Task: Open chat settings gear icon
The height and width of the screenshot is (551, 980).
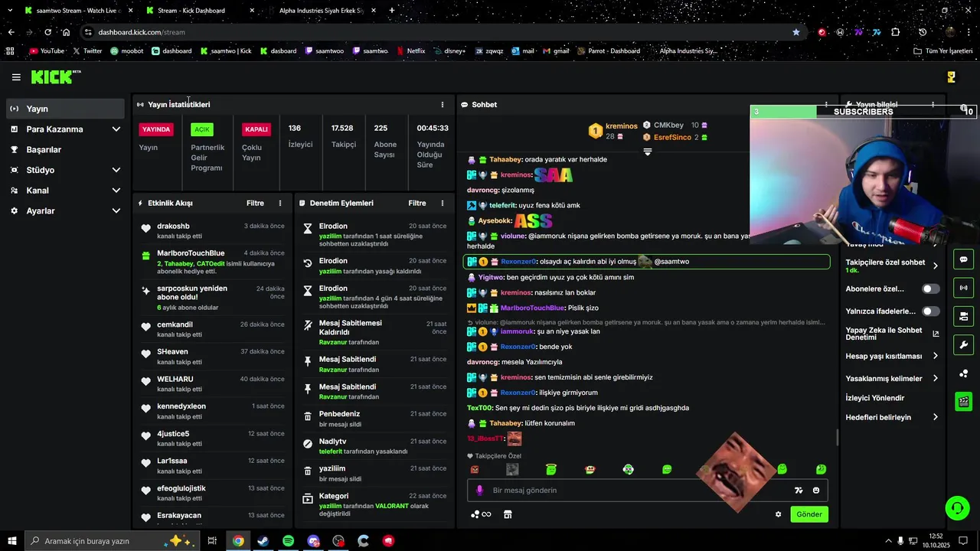Action: (779, 514)
